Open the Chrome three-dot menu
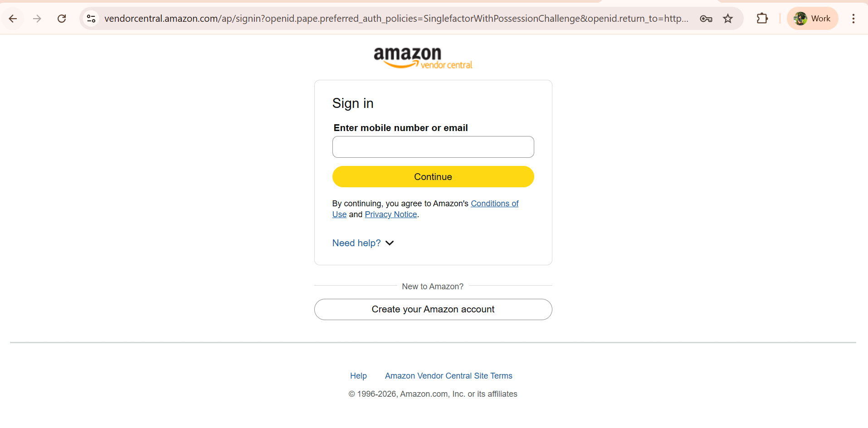This screenshot has width=868, height=428. (x=853, y=19)
